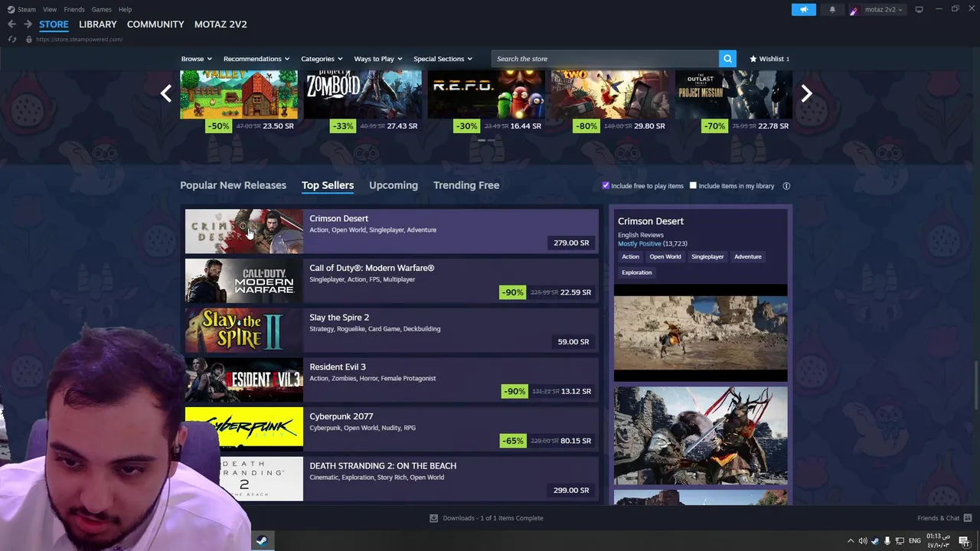Open the motaz 2v2 account dropdown
Image resolution: width=980 pixels, height=551 pixels.
[x=884, y=9]
